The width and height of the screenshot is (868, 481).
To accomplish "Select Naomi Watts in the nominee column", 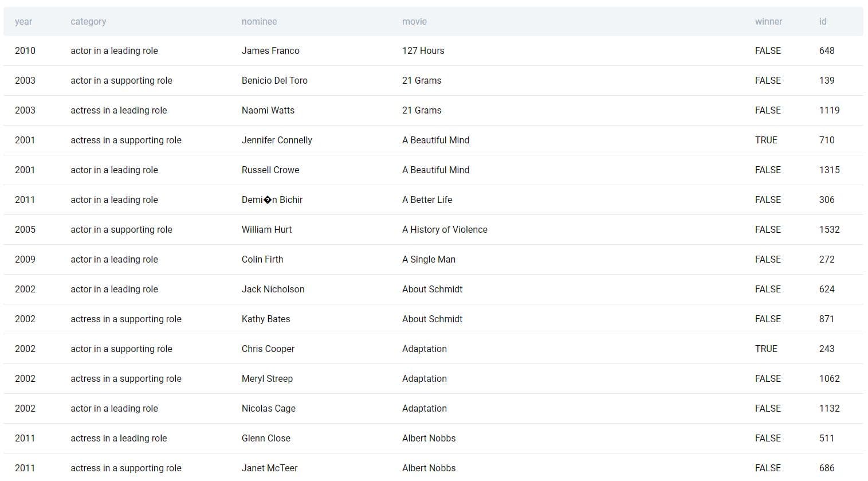I will coord(268,110).
